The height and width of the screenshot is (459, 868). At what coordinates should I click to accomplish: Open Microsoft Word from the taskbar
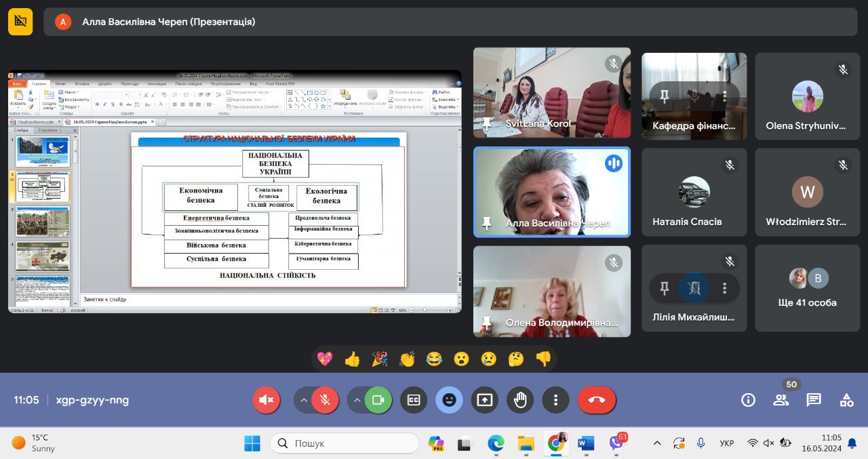(585, 443)
